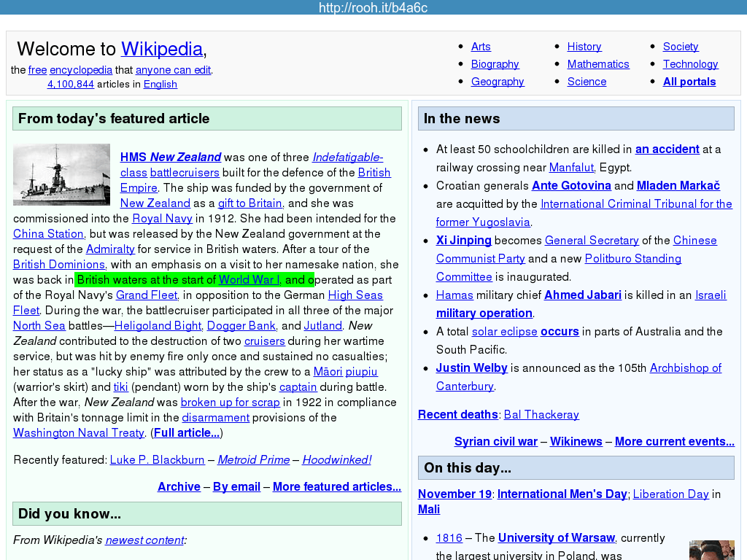The width and height of the screenshot is (747, 560).
Task: Go to the Syrian civil war link
Action: coord(495,442)
